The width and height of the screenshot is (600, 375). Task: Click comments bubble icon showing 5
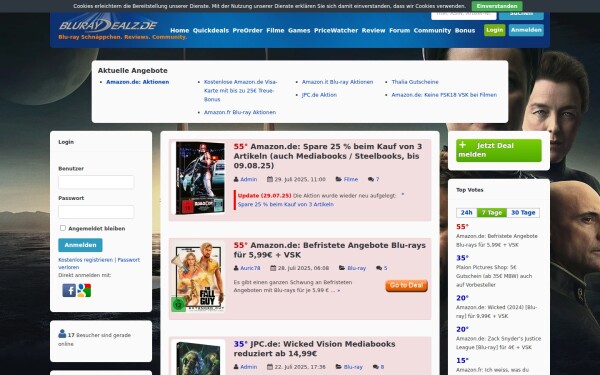click(x=379, y=268)
